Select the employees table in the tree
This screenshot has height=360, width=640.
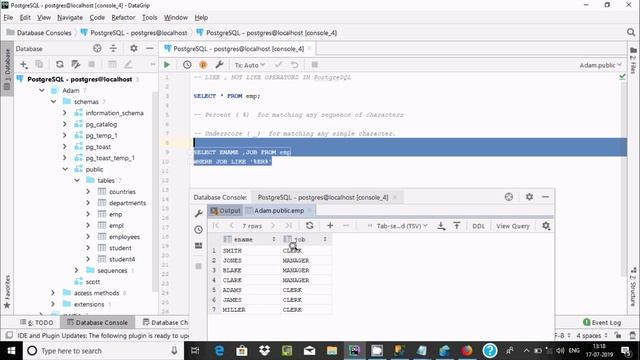point(124,237)
